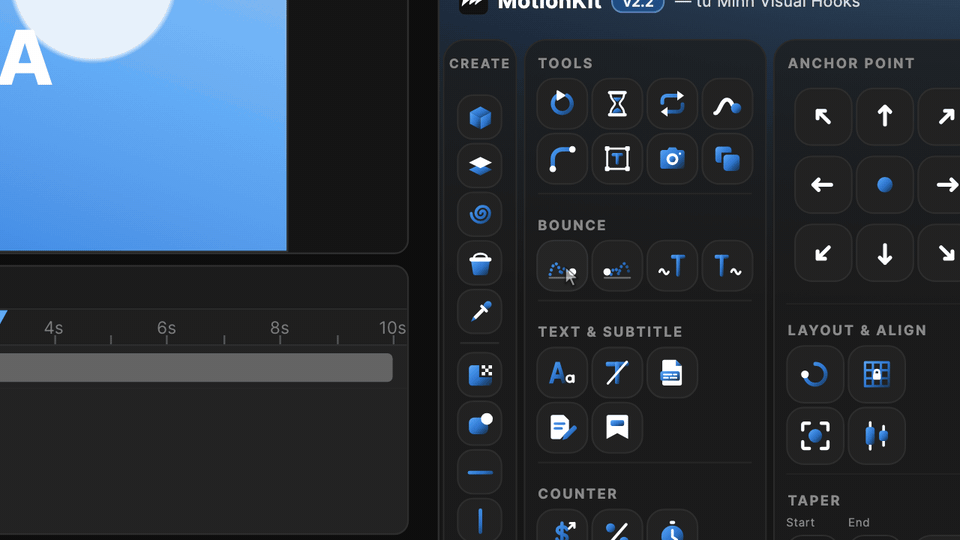The image size is (960, 540).
Task: Click the stacked layers create icon
Action: tap(480, 165)
